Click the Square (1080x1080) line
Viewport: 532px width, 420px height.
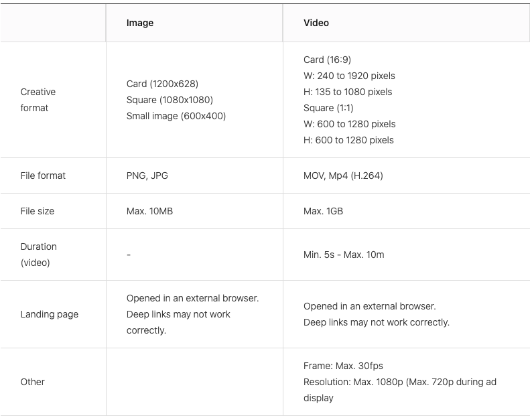pyautogui.click(x=170, y=100)
